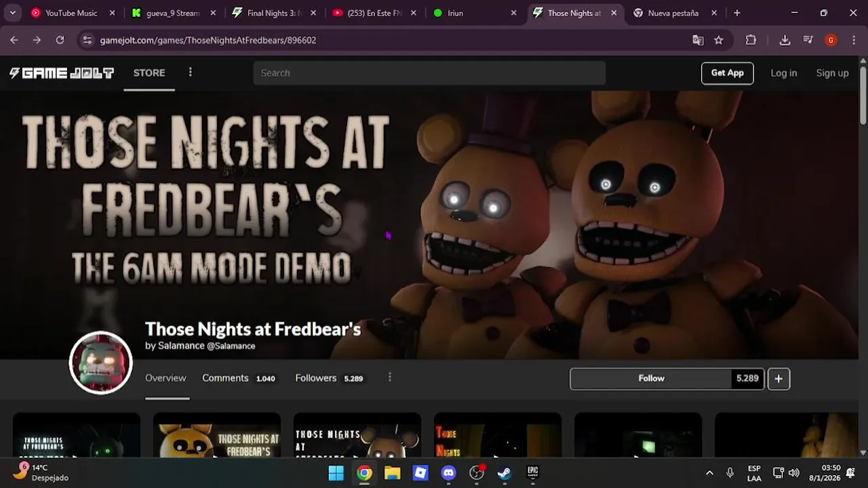Open the dark thumbnail with green monitor

(x=638, y=435)
